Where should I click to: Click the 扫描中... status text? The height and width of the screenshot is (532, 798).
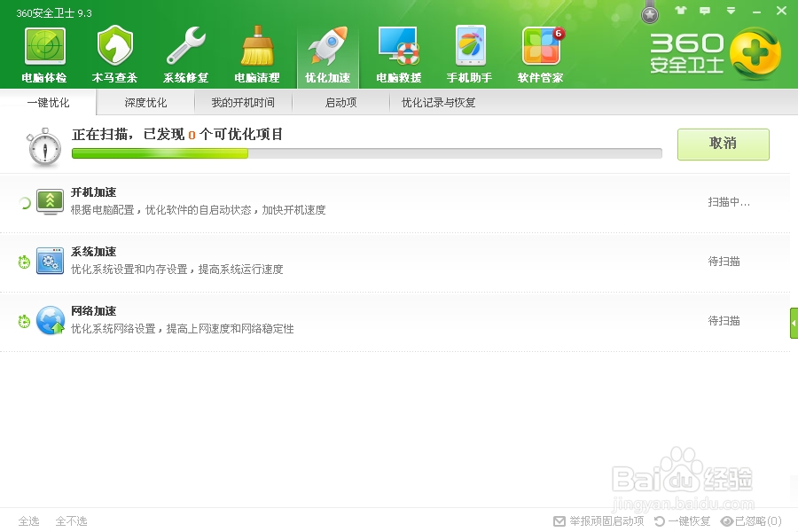coord(729,202)
